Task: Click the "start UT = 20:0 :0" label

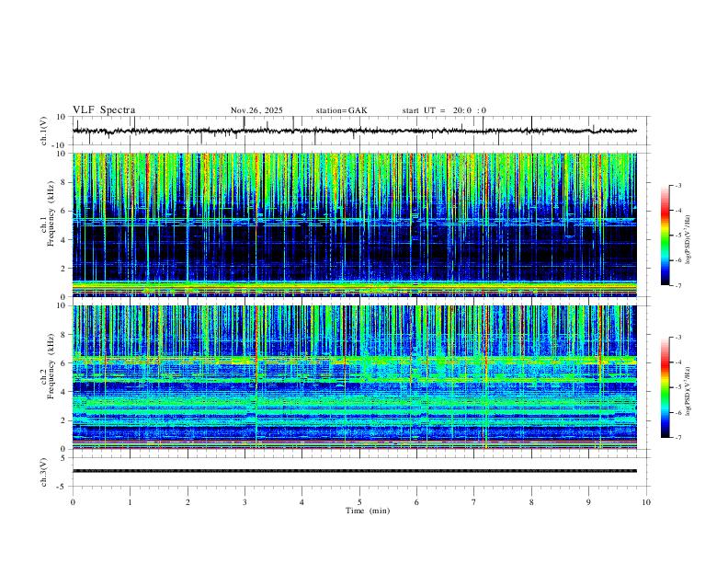Action: coord(444,110)
